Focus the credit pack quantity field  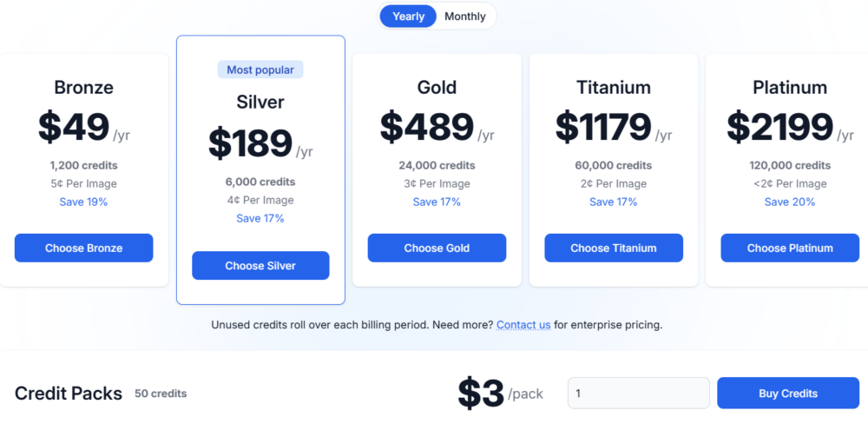tap(638, 394)
